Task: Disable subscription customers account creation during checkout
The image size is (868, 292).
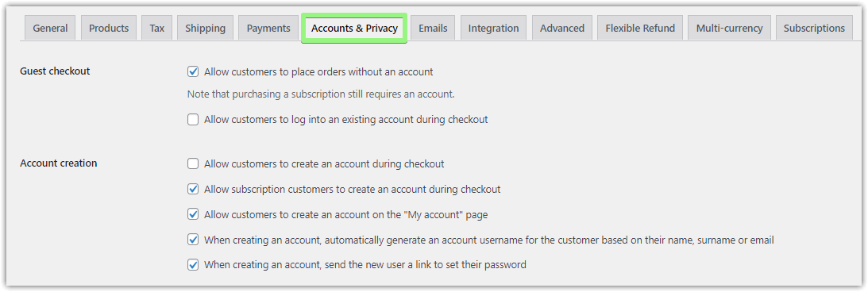Action: click(x=193, y=189)
